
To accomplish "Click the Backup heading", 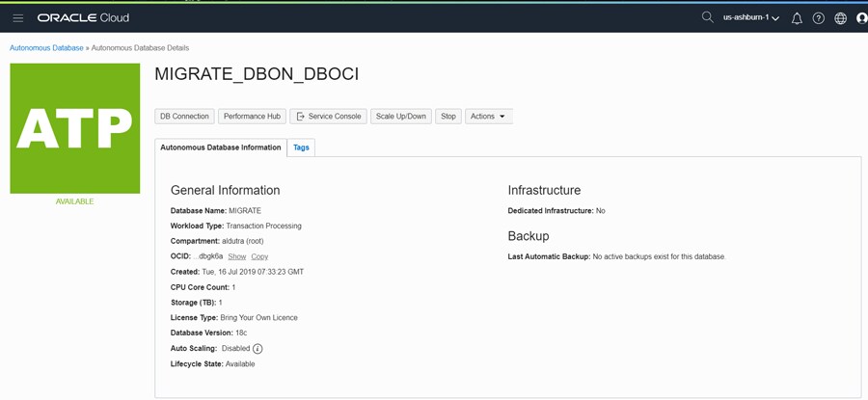I will point(529,236).
